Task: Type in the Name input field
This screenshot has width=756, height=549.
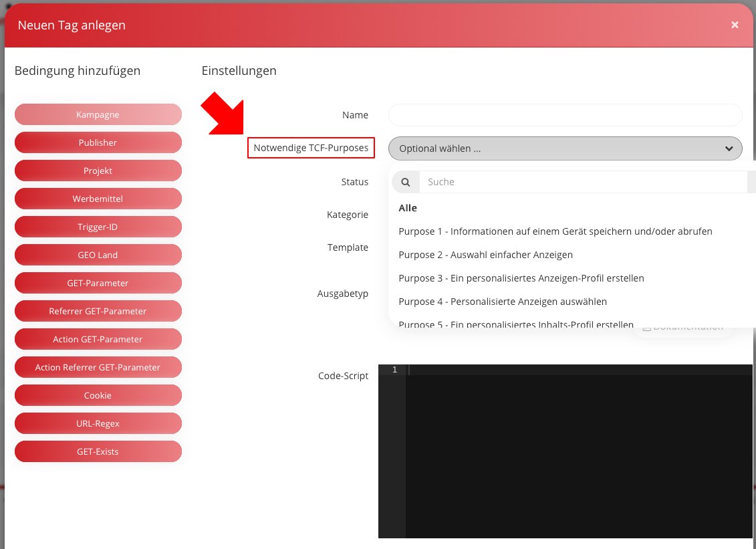Action: (565, 115)
